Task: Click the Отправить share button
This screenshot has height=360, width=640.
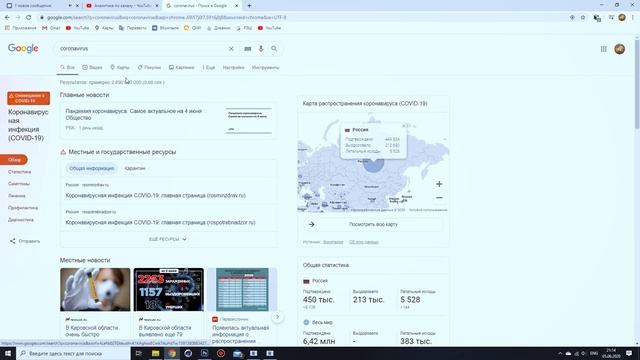Action: (25, 241)
